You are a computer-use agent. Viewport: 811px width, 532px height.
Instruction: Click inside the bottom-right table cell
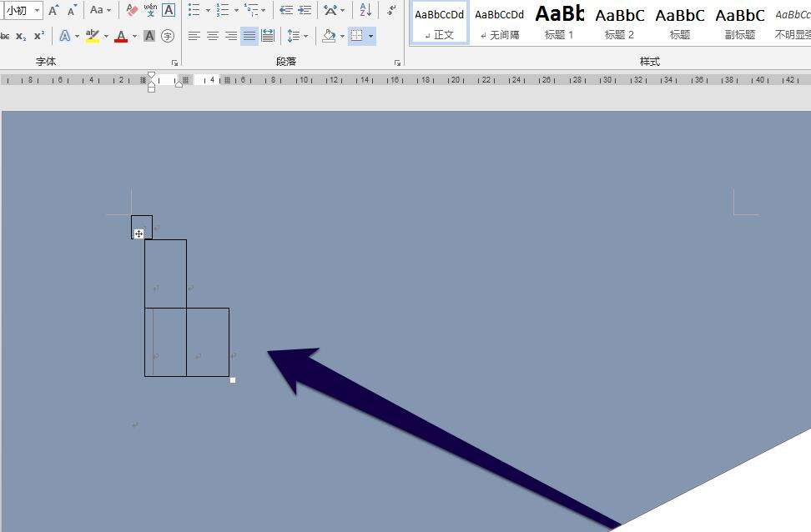208,342
